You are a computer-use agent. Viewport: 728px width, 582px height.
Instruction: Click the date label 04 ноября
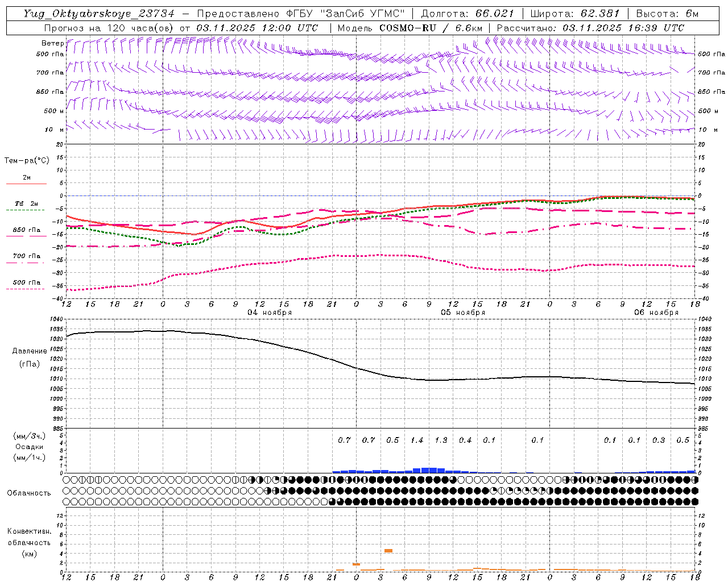(270, 313)
